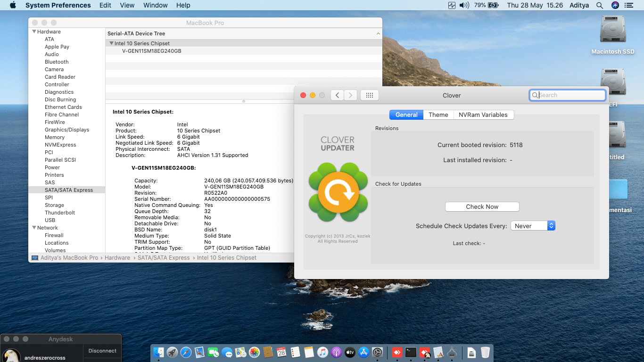Click the battery status icon

coord(494,5)
